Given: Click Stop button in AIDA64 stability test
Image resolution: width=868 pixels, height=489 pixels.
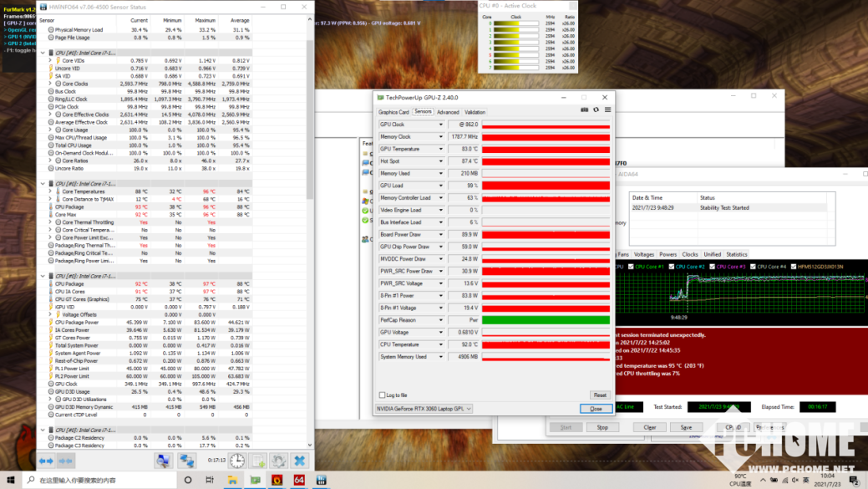Looking at the screenshot, I should tap(602, 427).
